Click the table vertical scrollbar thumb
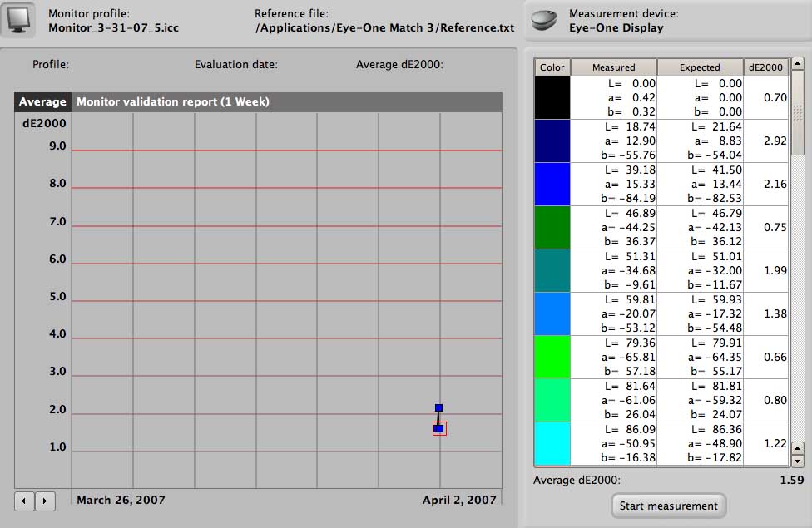 pos(798,113)
